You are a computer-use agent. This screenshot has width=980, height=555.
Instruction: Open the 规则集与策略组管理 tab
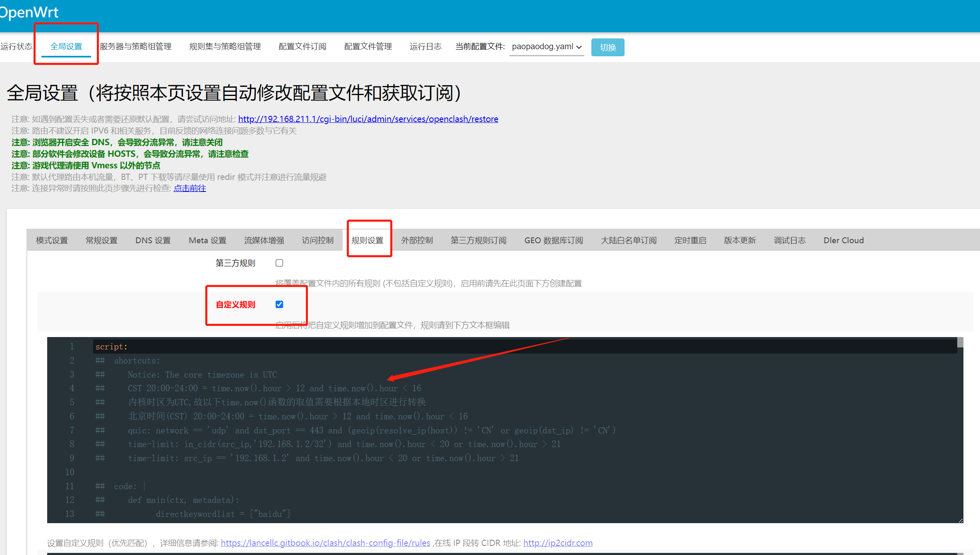click(x=225, y=46)
